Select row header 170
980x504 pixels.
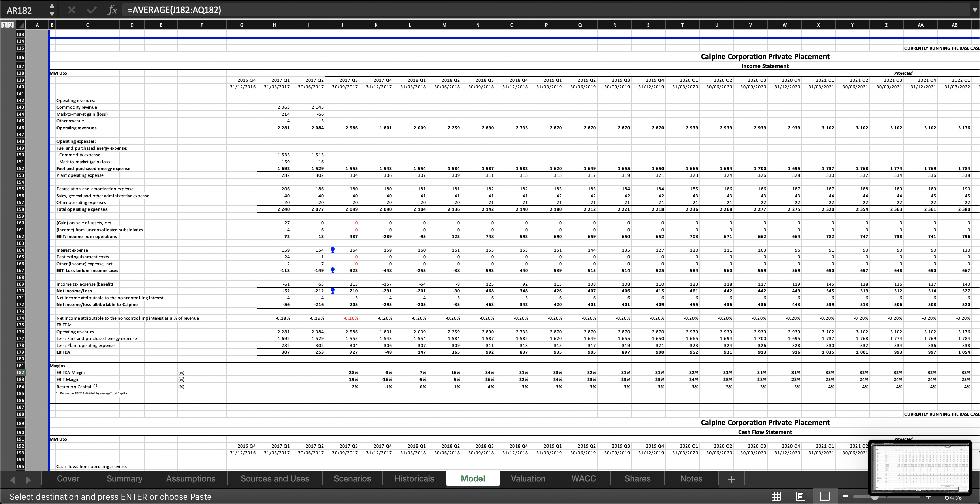[x=20, y=291]
